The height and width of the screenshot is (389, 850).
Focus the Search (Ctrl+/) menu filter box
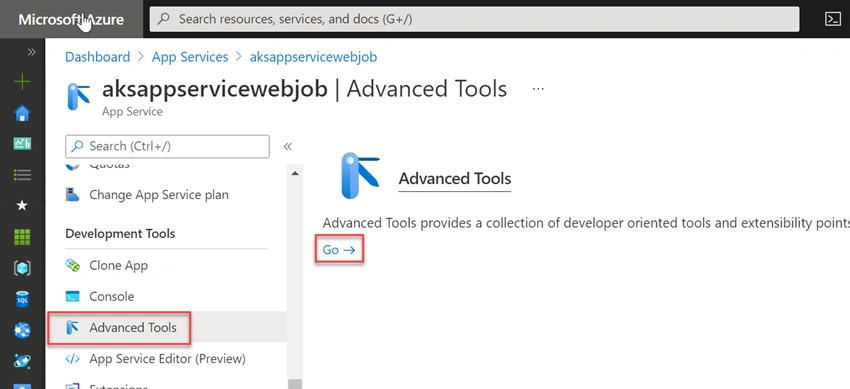(167, 146)
